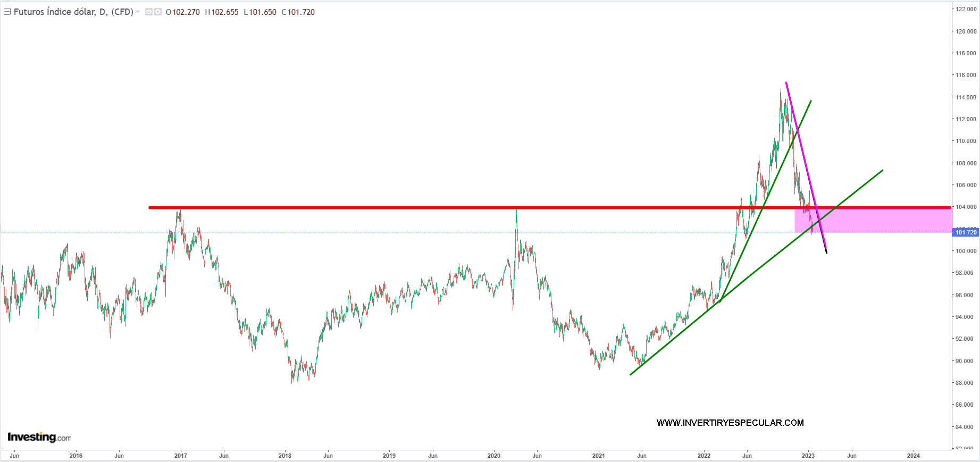
Task: Click the 122.000 price axis label
Action: [x=966, y=9]
